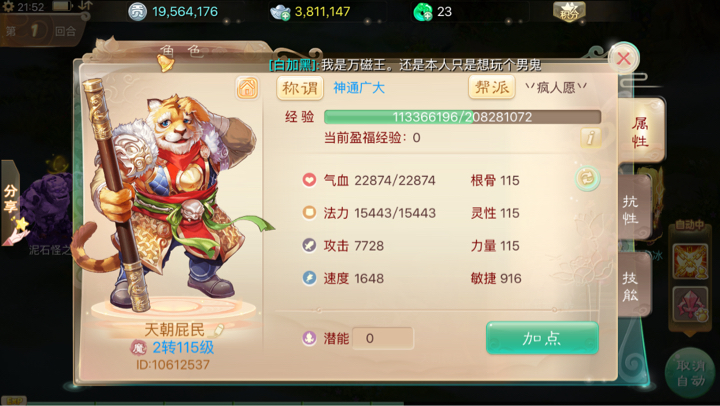Switch to the 抗性 resistance tab

(x=633, y=209)
